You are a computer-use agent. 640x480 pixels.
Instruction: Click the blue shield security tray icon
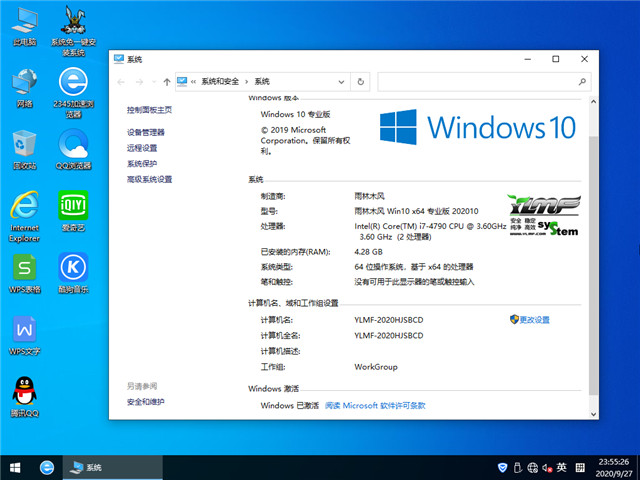click(502, 468)
